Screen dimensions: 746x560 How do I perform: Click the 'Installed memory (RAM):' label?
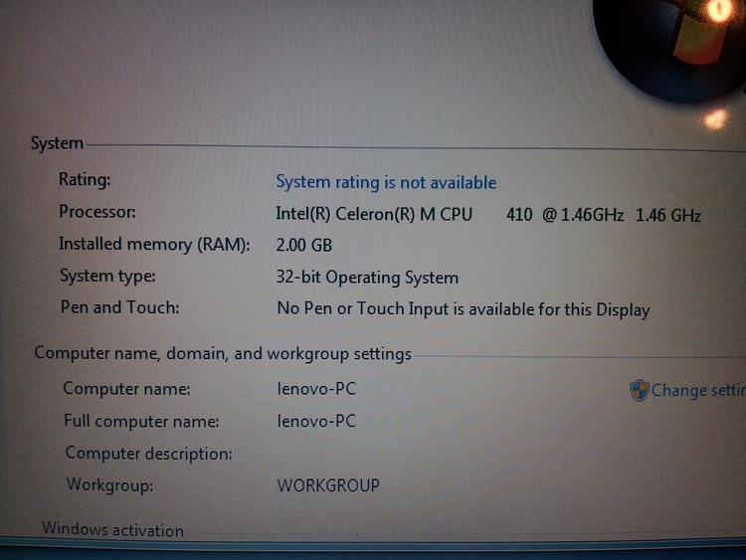tap(154, 244)
